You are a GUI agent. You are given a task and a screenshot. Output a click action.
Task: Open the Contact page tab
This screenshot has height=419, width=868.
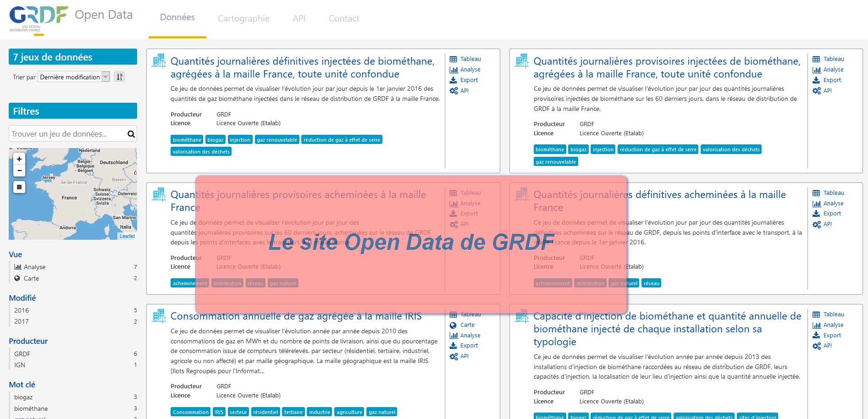coord(344,18)
